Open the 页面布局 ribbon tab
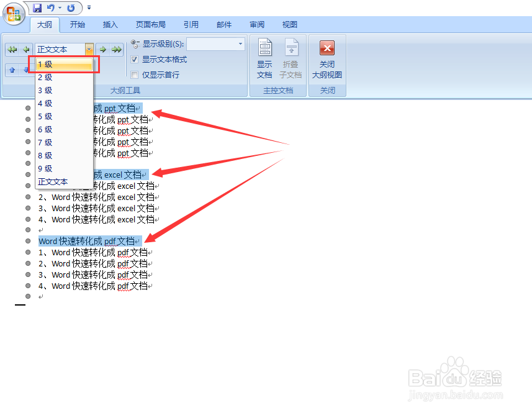Screen dimensions: 532x413 151,24
